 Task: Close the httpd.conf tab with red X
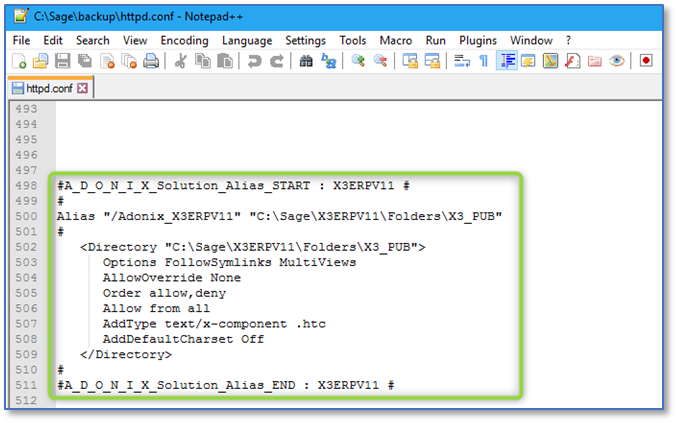pyautogui.click(x=82, y=88)
